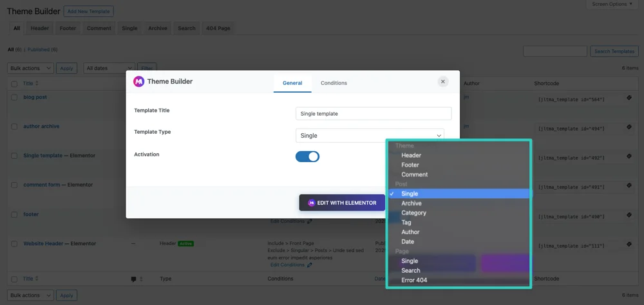Screen dimensions: 644x305
Task: Open the bottom Bulk actions dropdown
Action: pyautogui.click(x=31, y=295)
